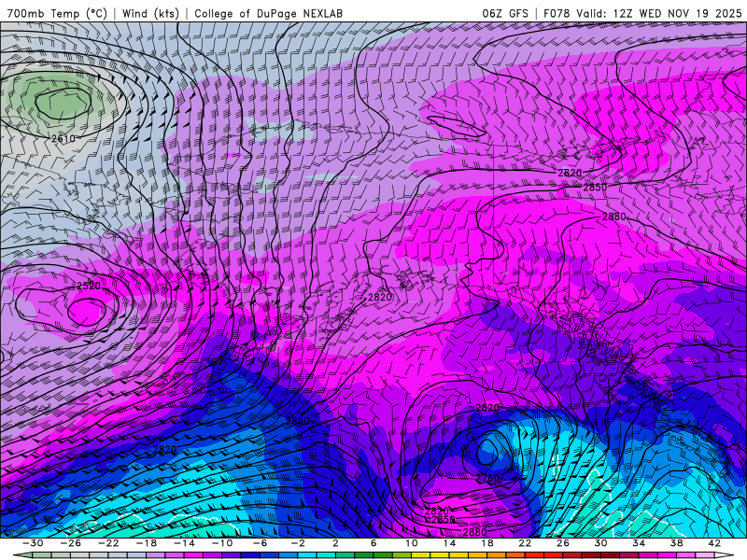Click the positive 18 color scale value
This screenshot has height=560, width=747.
click(x=486, y=543)
